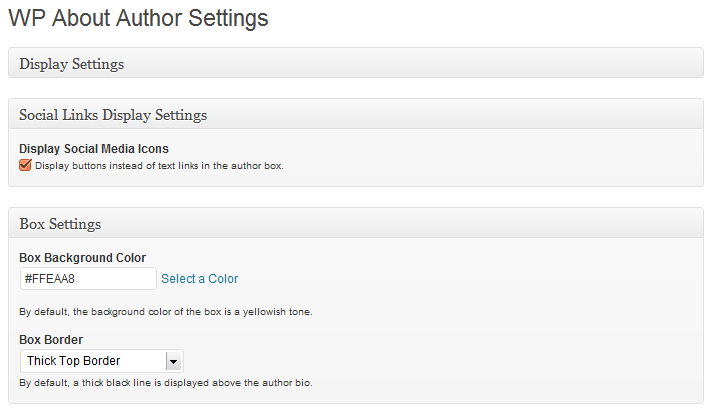Image resolution: width=714 pixels, height=414 pixels.
Task: Select the 'Thick Top Border' option text
Action: point(74,361)
